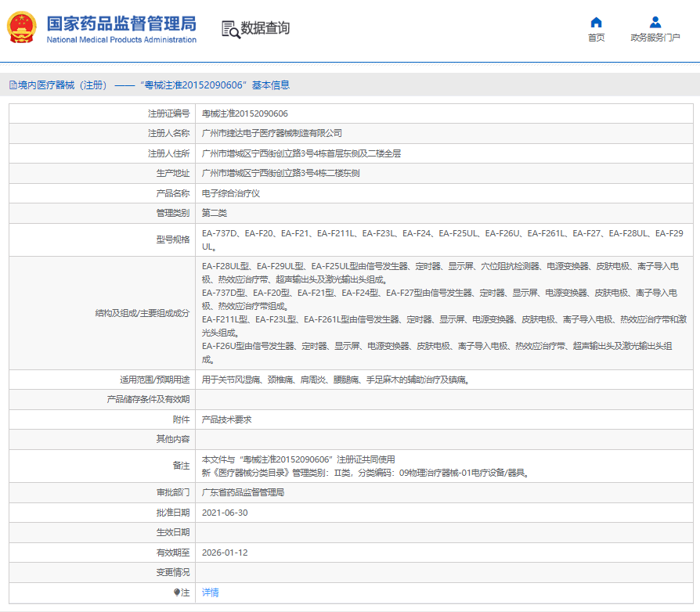Click the 政务服务门户 text link

click(x=655, y=38)
